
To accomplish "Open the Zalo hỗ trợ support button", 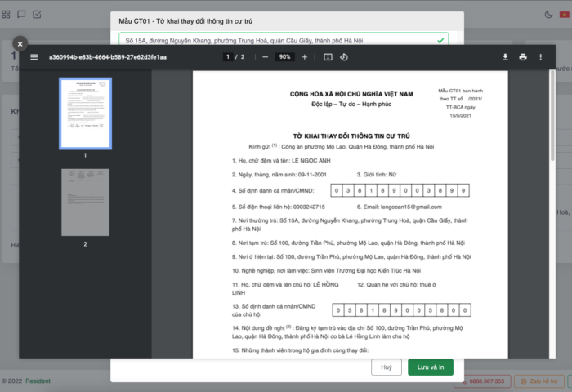I will (x=537, y=381).
